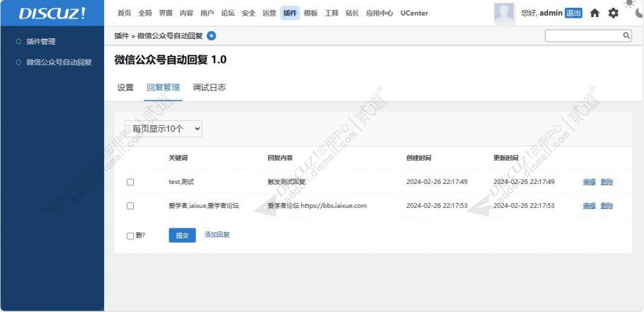Open the 用户 menu
Image resolution: width=644 pixels, height=312 pixels.
point(207,13)
